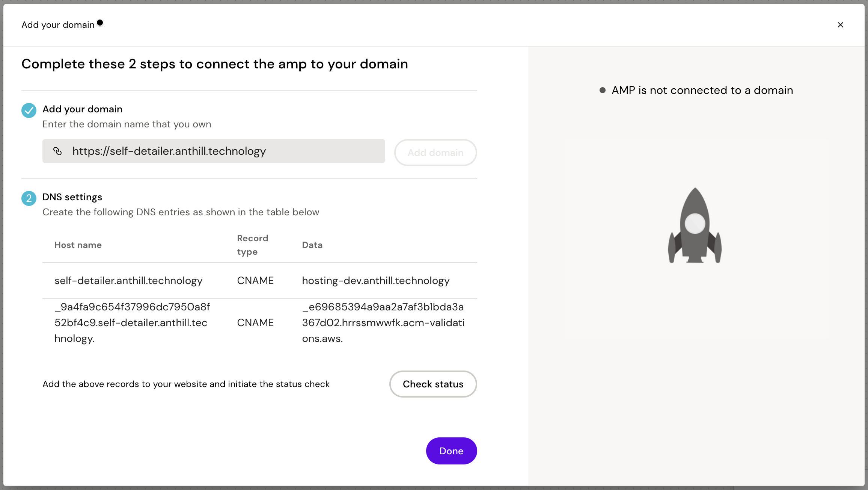868x490 pixels.
Task: Click the Check status button
Action: click(433, 384)
